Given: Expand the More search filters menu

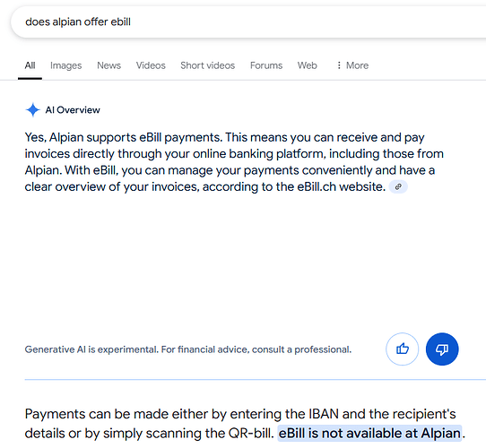Looking at the screenshot, I should pos(352,65).
